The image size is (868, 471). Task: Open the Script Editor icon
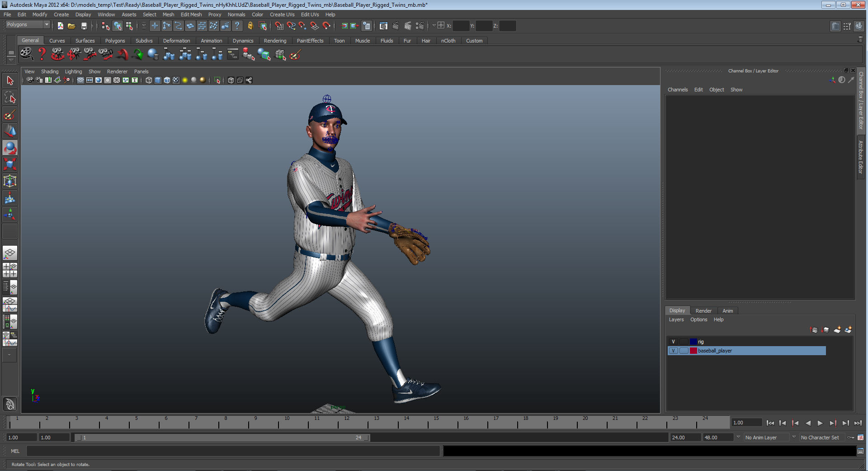[x=860, y=451]
